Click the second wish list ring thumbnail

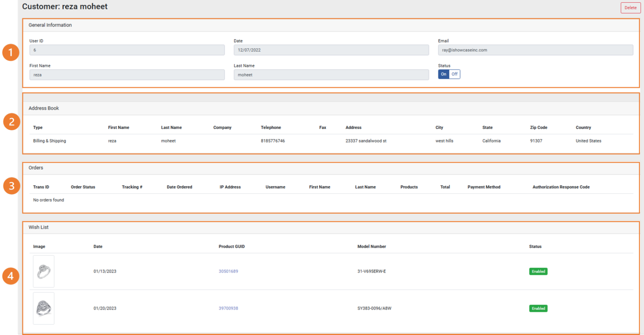[43, 308]
